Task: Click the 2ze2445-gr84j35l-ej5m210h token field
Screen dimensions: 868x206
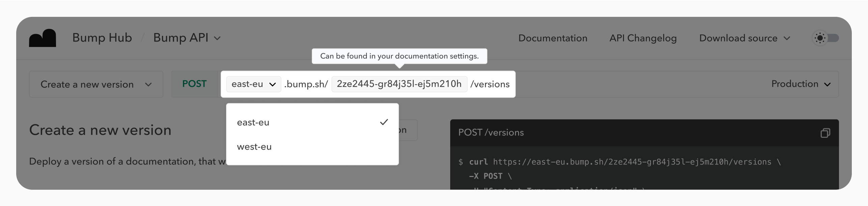Action: coord(399,84)
